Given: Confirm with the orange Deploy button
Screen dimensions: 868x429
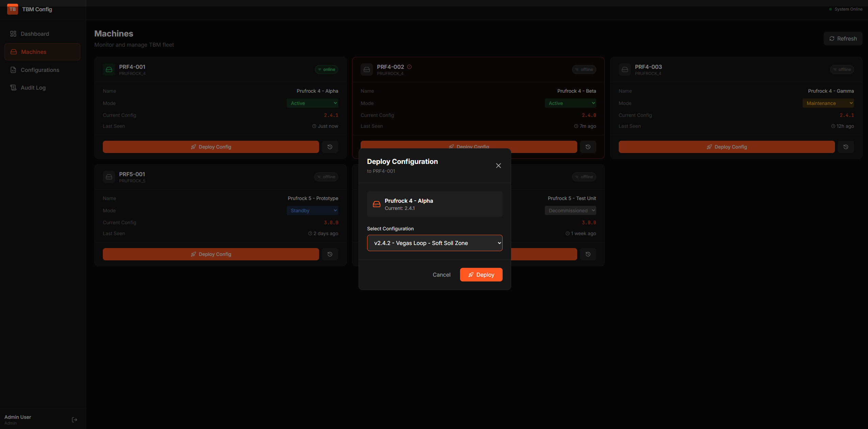Looking at the screenshot, I should point(481,275).
